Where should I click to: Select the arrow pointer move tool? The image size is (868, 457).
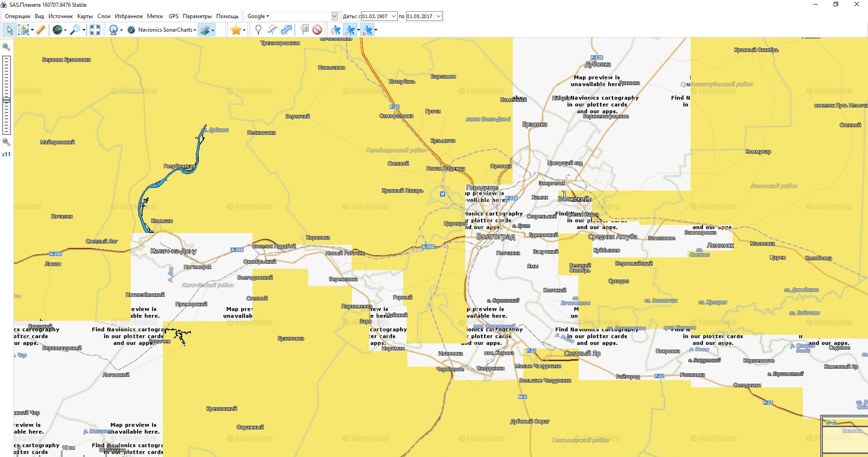coord(10,30)
